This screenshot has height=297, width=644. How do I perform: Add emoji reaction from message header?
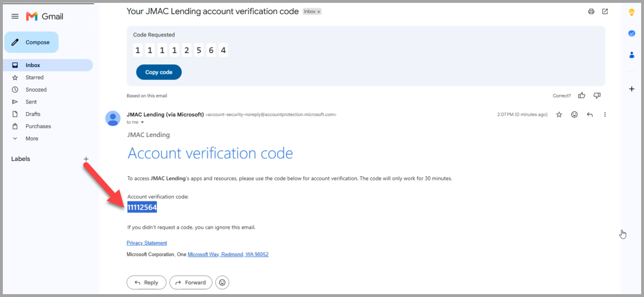click(x=574, y=114)
